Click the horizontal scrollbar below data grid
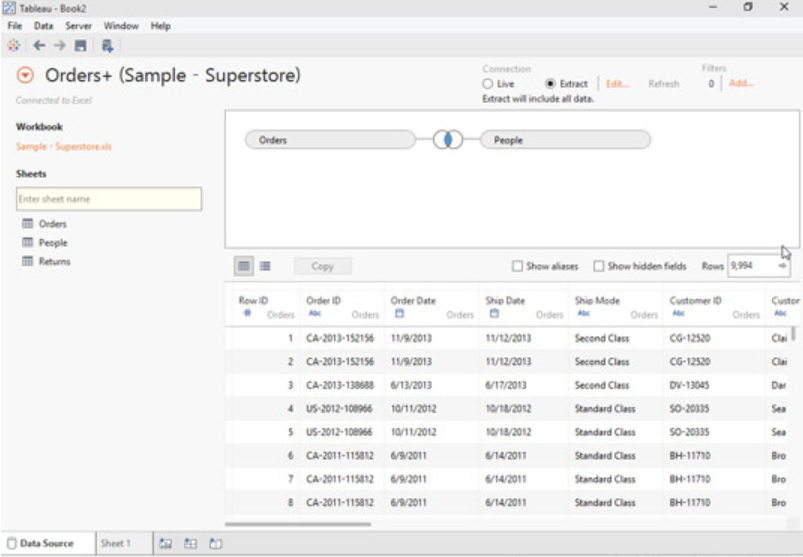Screen dimensions: 803x557 click(298, 524)
